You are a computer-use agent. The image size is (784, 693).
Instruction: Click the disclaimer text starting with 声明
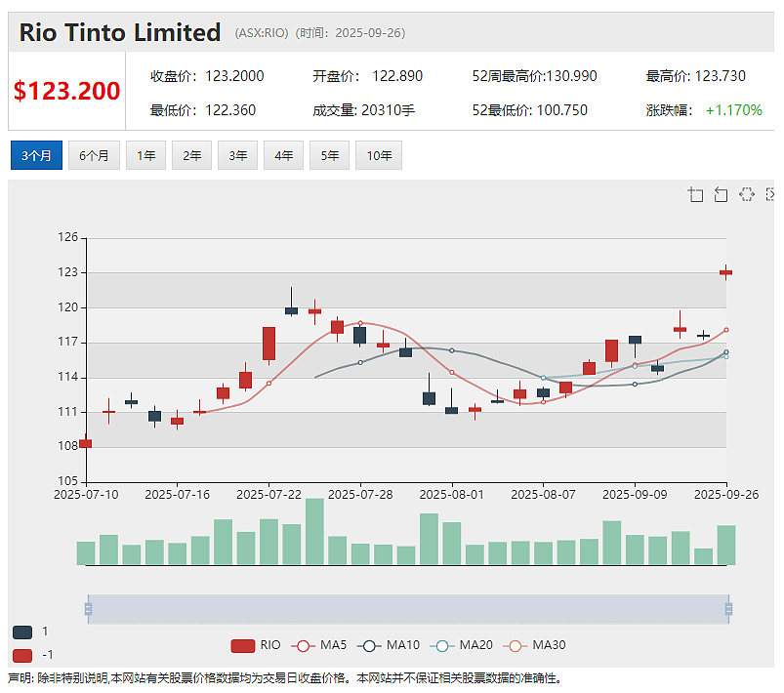pyautogui.click(x=285, y=678)
